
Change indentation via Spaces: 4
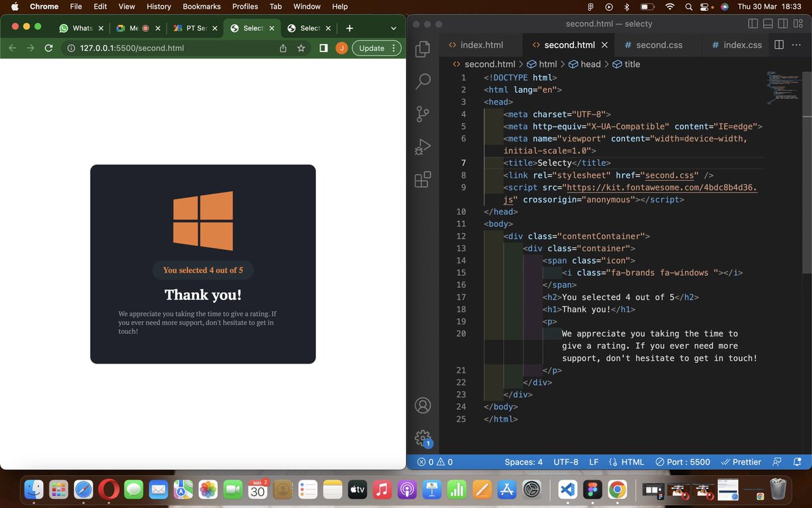(x=524, y=462)
